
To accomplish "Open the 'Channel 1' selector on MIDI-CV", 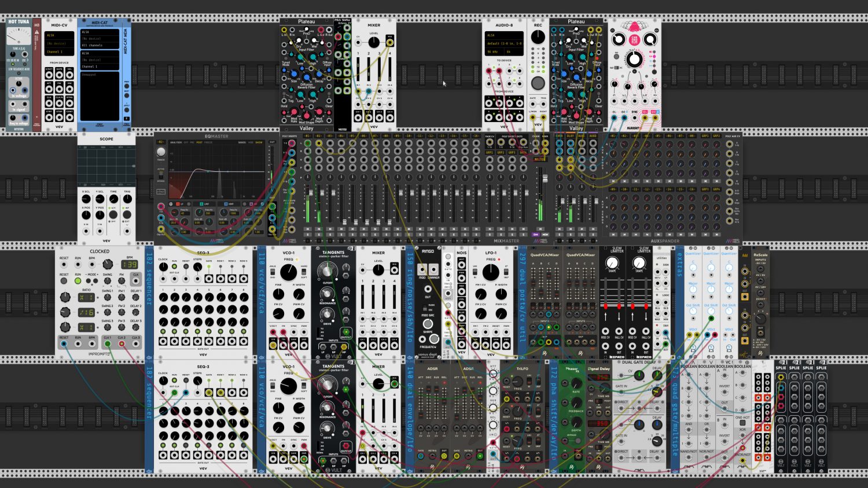I will (x=59, y=51).
